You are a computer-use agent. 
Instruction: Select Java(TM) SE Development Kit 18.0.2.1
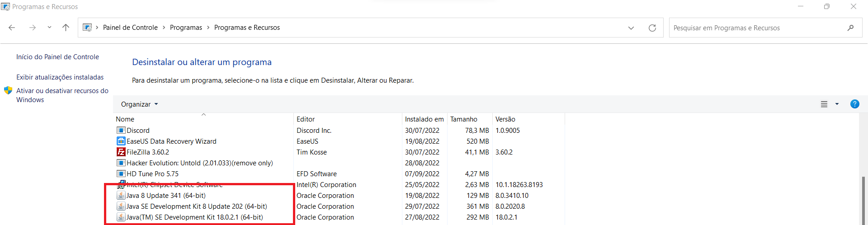tap(195, 217)
